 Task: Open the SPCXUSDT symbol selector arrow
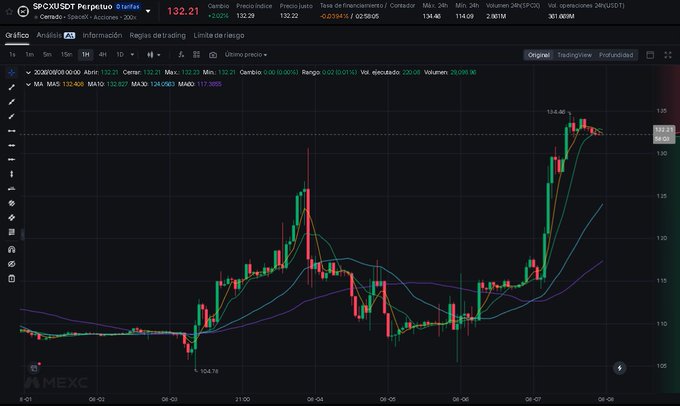[148, 11]
